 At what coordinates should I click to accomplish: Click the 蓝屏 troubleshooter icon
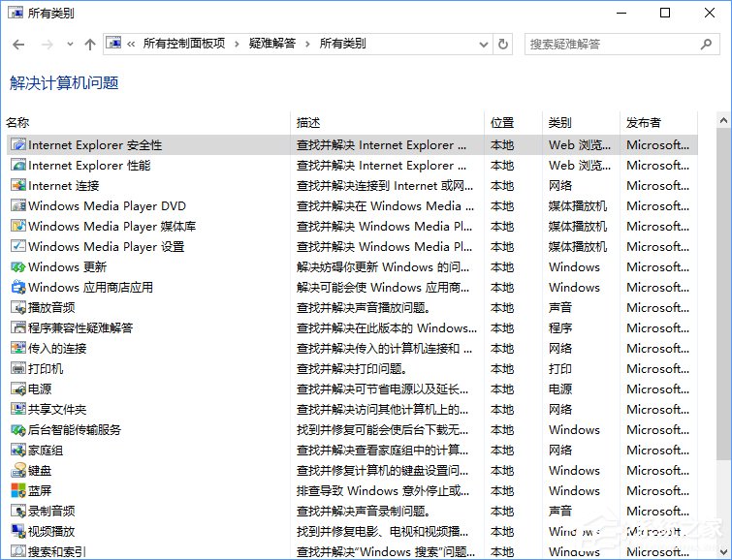coord(18,490)
